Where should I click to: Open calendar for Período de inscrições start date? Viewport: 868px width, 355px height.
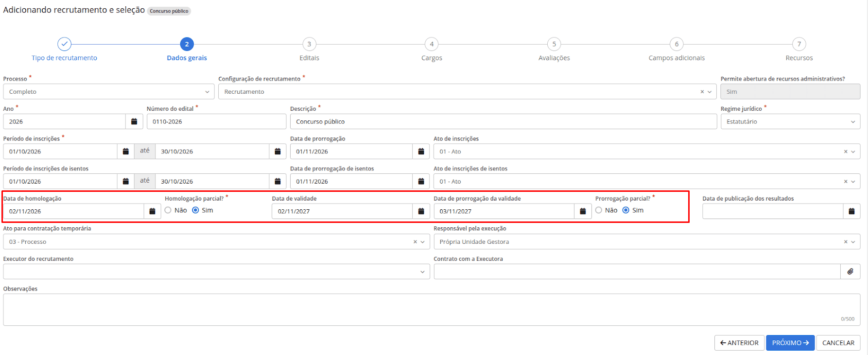coord(125,152)
